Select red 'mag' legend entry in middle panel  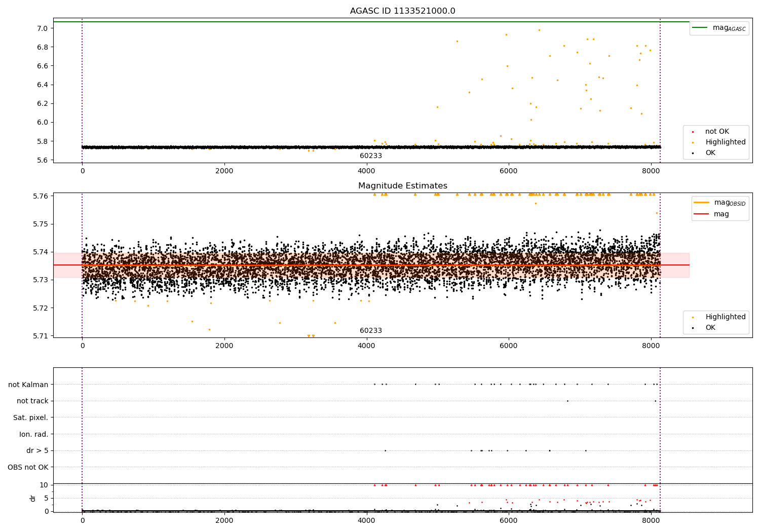point(721,214)
